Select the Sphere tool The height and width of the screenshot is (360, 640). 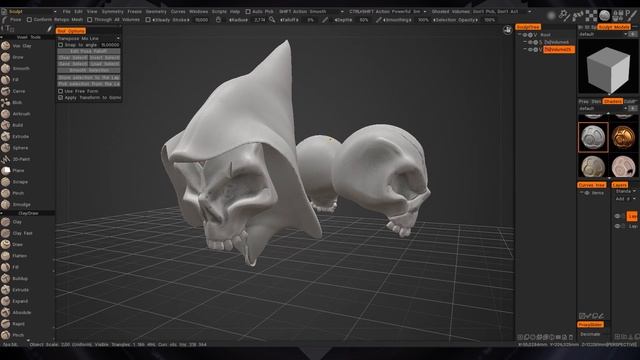coord(15,148)
